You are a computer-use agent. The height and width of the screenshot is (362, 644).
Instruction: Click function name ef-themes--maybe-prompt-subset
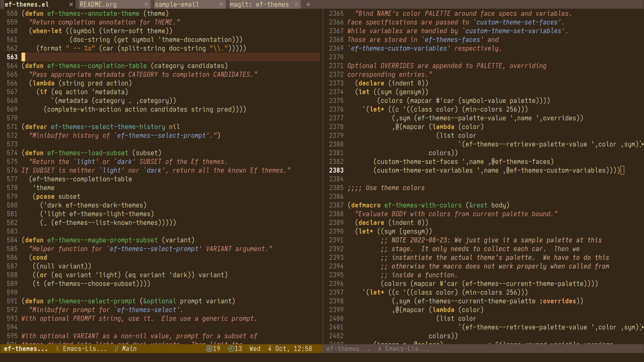pos(102,240)
